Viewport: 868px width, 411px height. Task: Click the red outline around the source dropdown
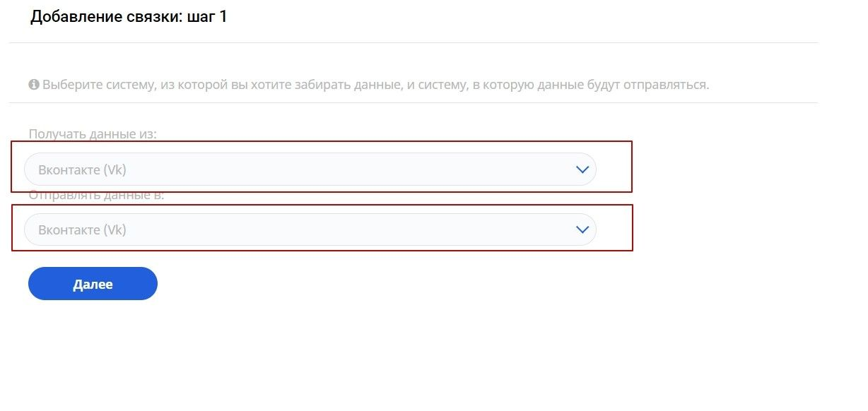(631, 167)
